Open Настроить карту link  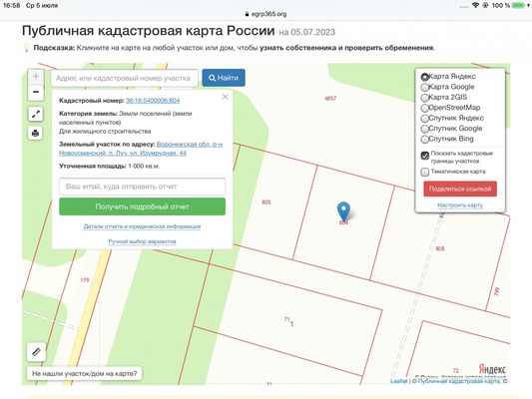tap(460, 205)
